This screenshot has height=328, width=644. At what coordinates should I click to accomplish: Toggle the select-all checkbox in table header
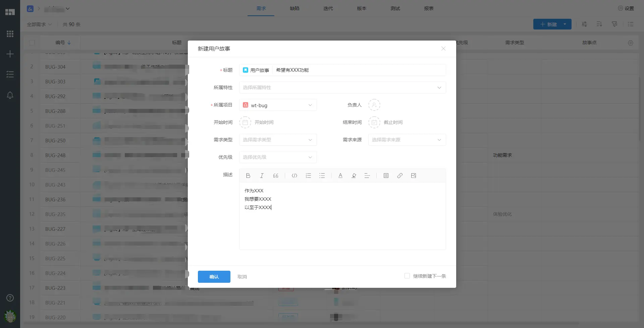click(x=32, y=43)
